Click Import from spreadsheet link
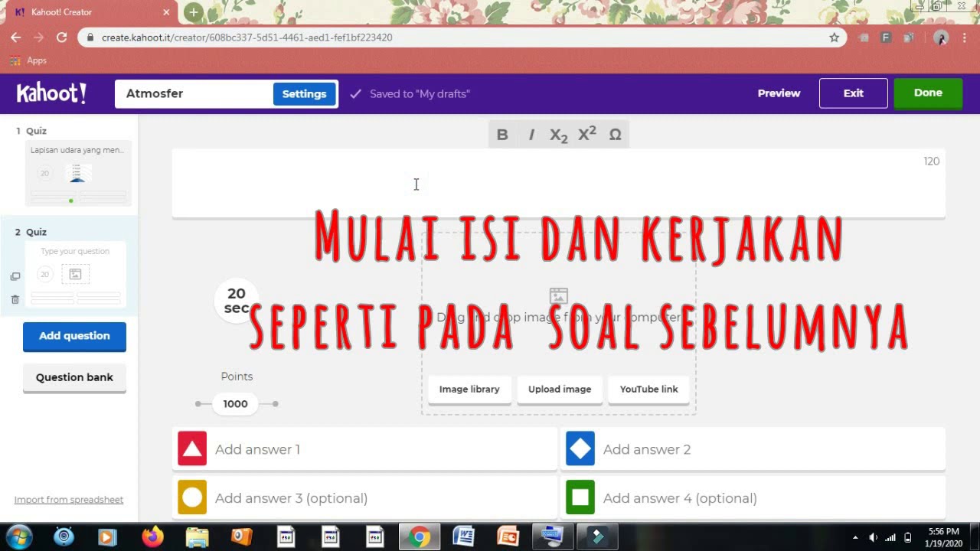This screenshot has height=551, width=980. (69, 500)
